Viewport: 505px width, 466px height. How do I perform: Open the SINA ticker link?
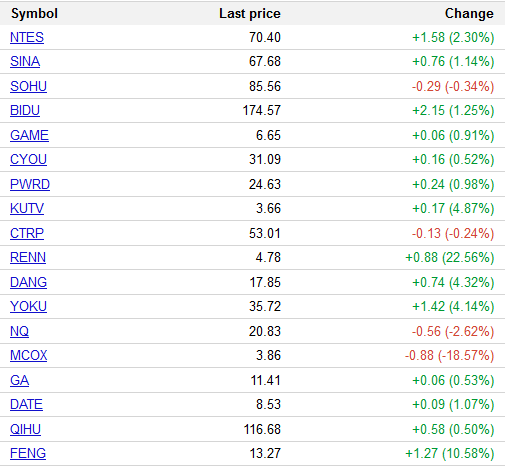click(x=25, y=62)
